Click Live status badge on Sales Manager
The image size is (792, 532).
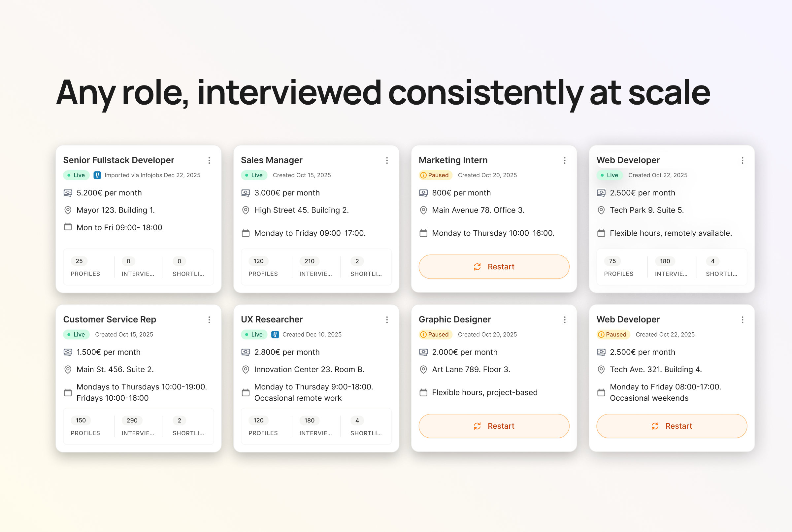click(x=254, y=175)
